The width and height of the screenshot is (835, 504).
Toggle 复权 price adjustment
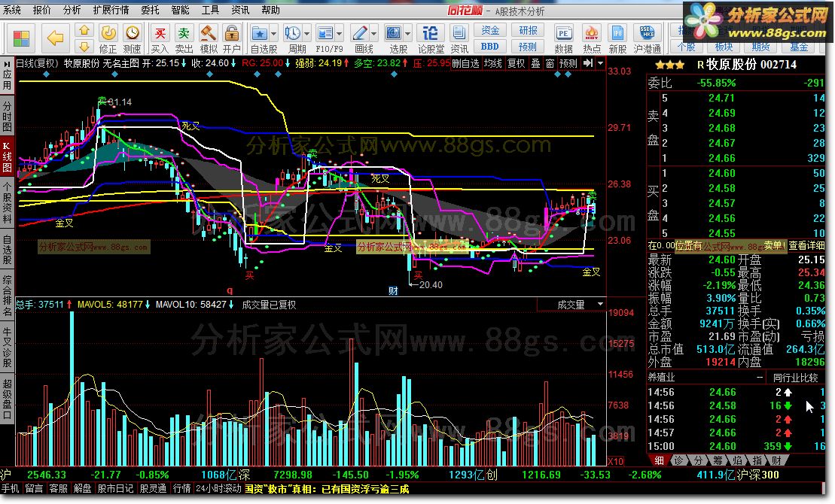[x=516, y=63]
